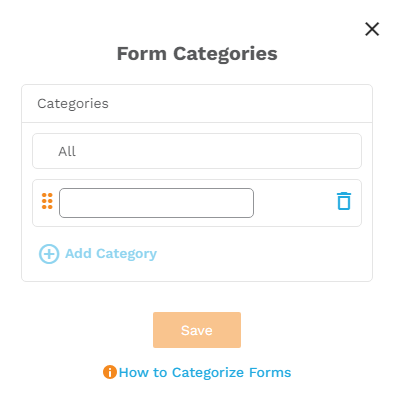
Task: Close the Form Categories dialog
Action: pos(372,29)
